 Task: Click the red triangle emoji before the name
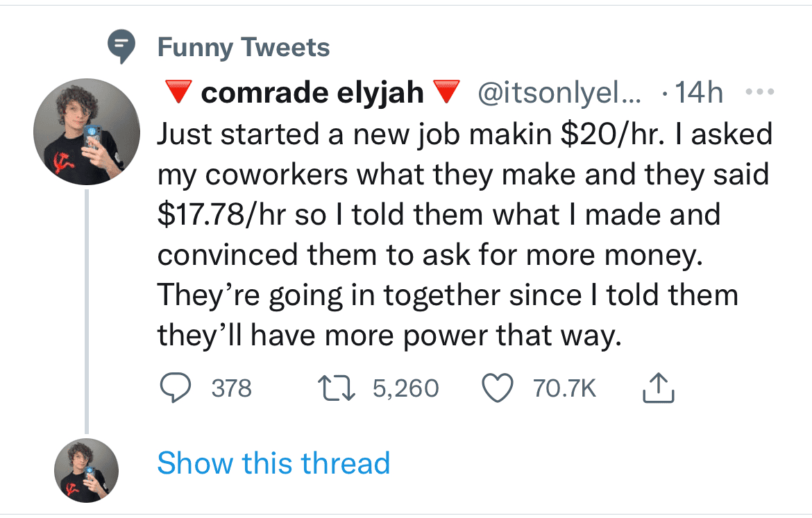pos(177,92)
